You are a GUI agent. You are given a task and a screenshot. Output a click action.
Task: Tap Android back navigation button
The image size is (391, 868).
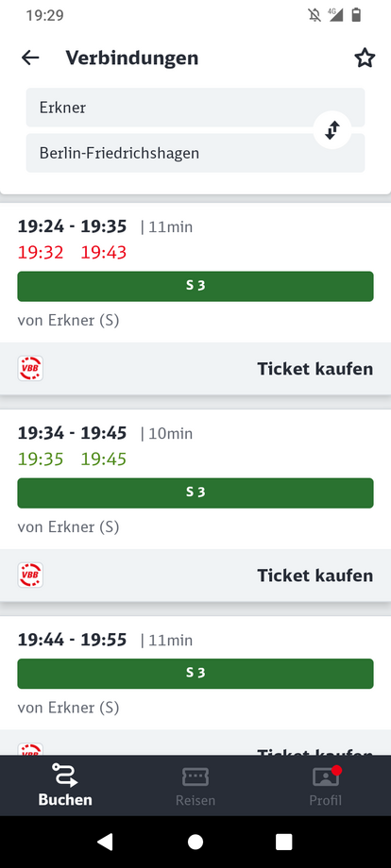(106, 842)
